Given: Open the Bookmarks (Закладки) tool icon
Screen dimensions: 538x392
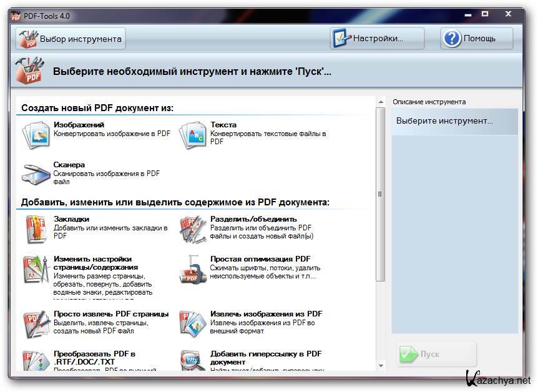Looking at the screenshot, I should click(x=36, y=229).
